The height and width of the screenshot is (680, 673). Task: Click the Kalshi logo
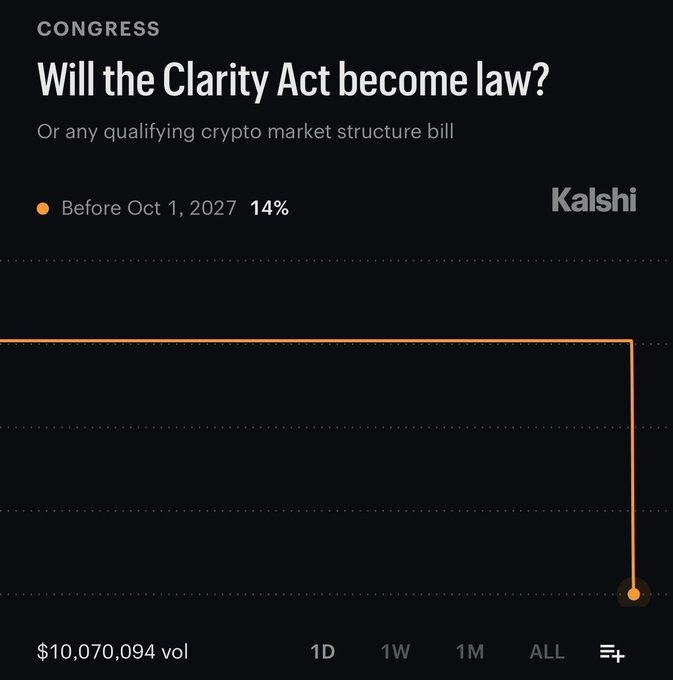[x=594, y=200]
